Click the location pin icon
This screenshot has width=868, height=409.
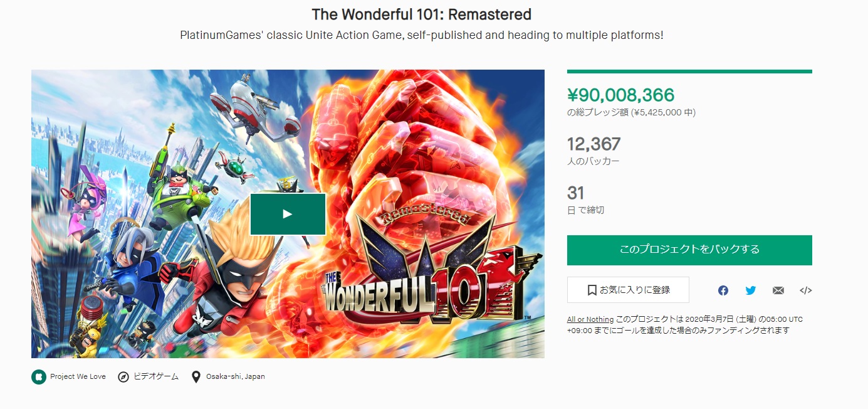pos(196,377)
